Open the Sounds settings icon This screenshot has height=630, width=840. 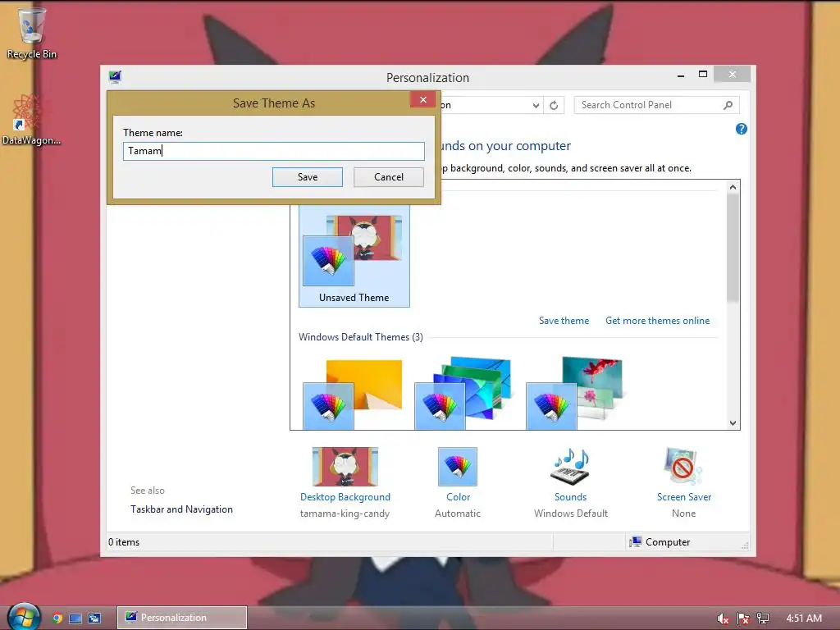pyautogui.click(x=571, y=467)
